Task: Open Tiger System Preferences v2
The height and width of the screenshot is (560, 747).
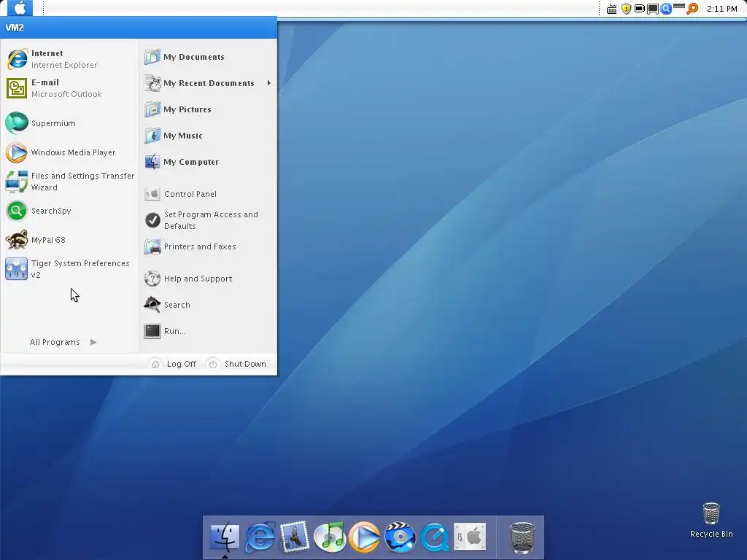Action: [69, 268]
